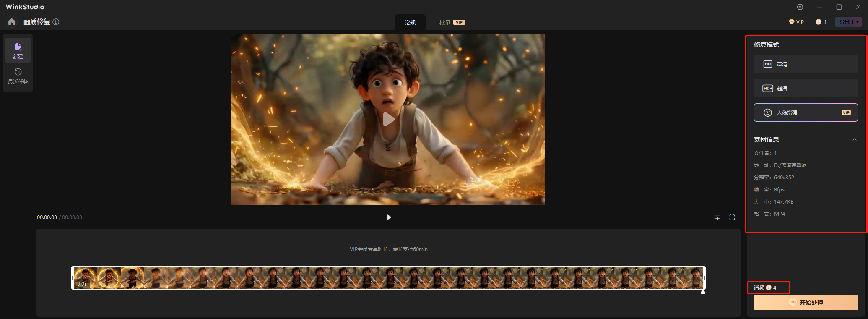Click the left trim handle of the clip
The image size is (868, 319).
(73, 277)
